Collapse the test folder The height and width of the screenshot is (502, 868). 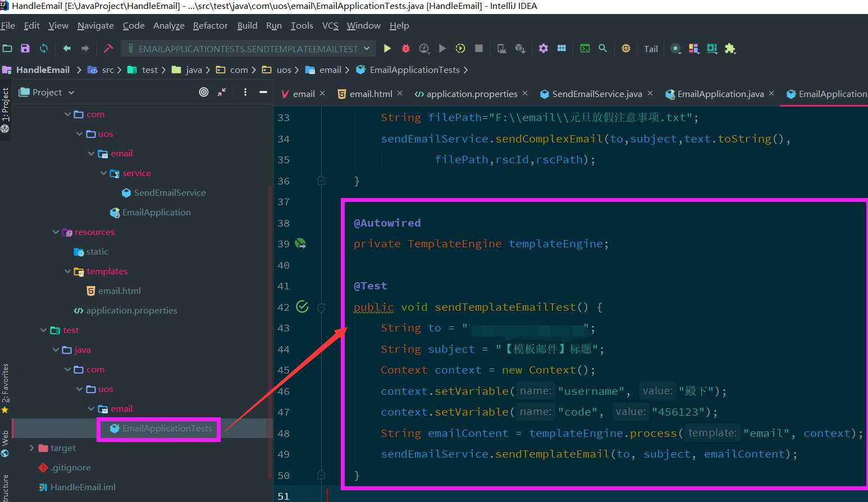(44, 330)
